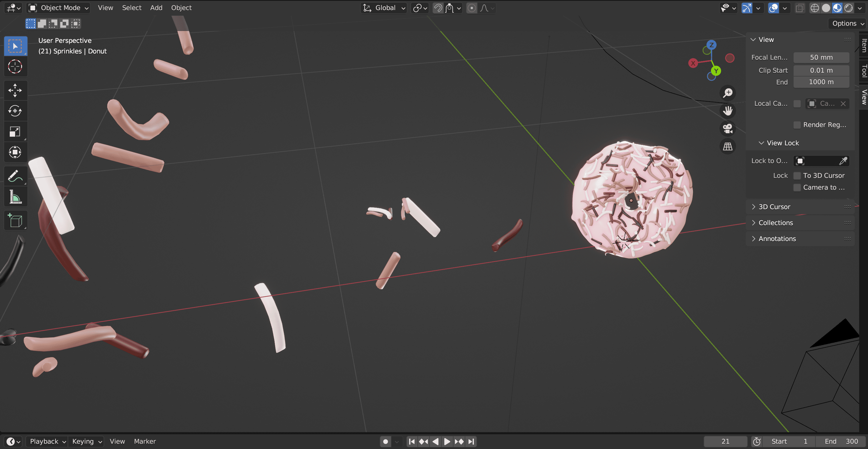Select the Scale tool

click(15, 131)
